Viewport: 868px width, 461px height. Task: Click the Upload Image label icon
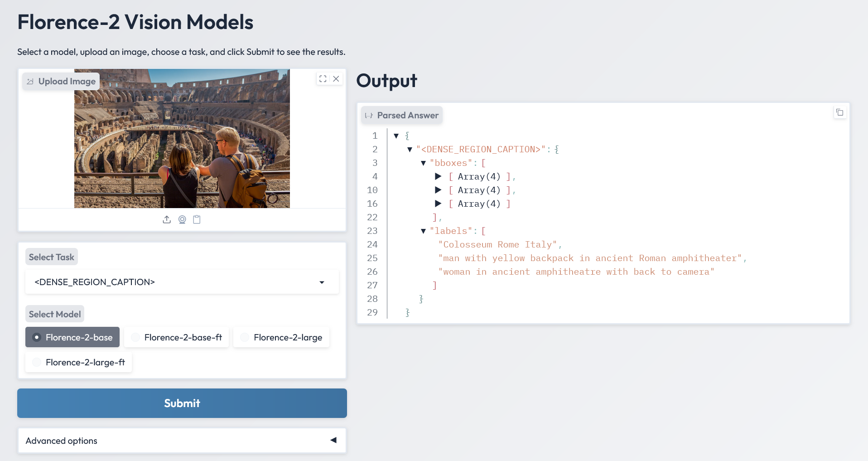[x=30, y=82]
